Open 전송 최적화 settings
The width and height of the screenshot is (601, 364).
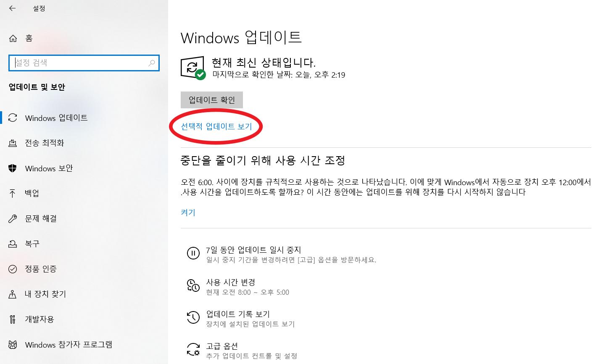click(x=45, y=143)
